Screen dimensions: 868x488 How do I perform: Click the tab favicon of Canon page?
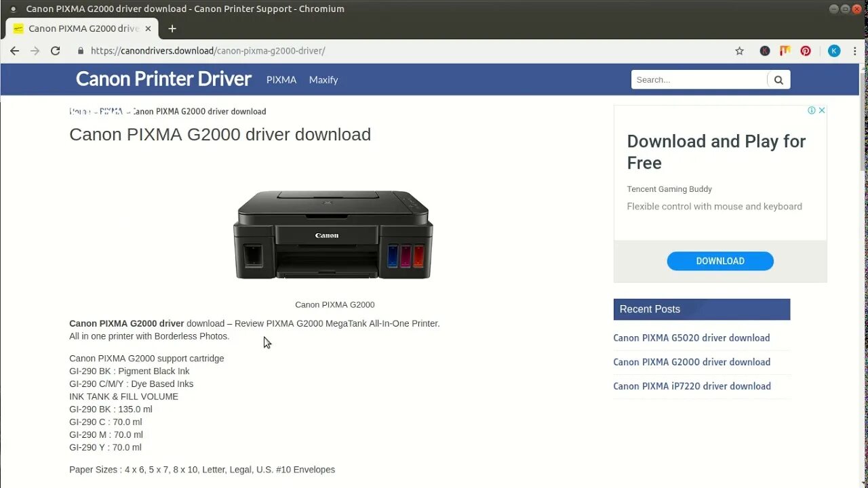[x=18, y=28]
